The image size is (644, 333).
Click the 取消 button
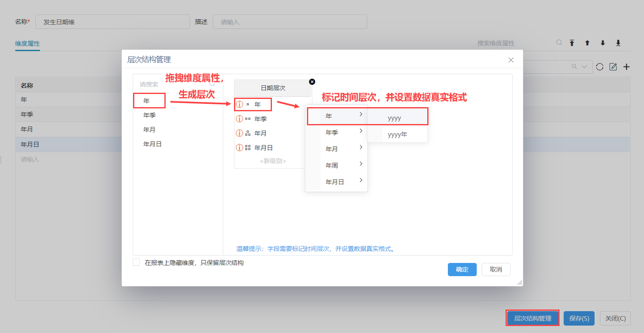496,270
